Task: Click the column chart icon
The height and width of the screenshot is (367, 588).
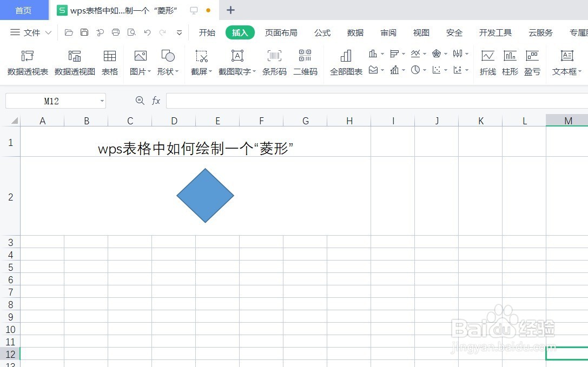Action: pos(373,54)
